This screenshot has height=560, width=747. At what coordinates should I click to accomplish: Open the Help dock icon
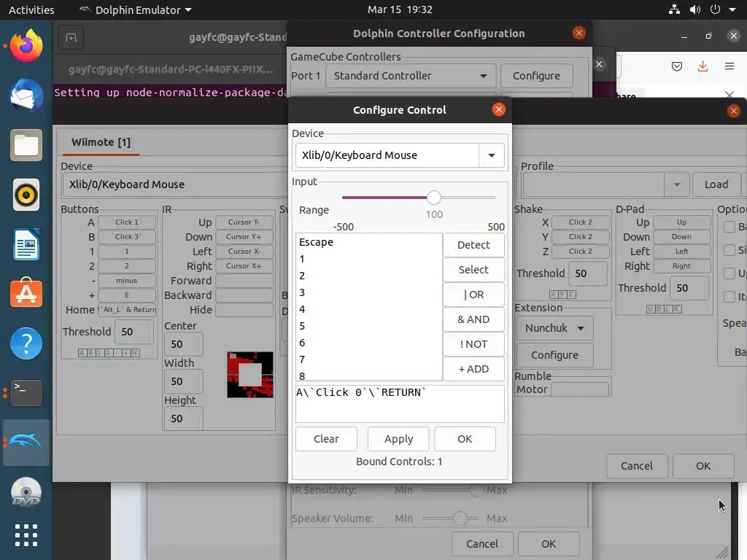click(26, 343)
